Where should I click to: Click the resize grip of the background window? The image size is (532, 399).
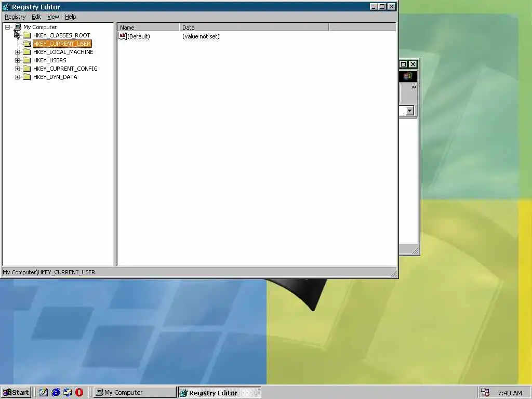point(415,250)
